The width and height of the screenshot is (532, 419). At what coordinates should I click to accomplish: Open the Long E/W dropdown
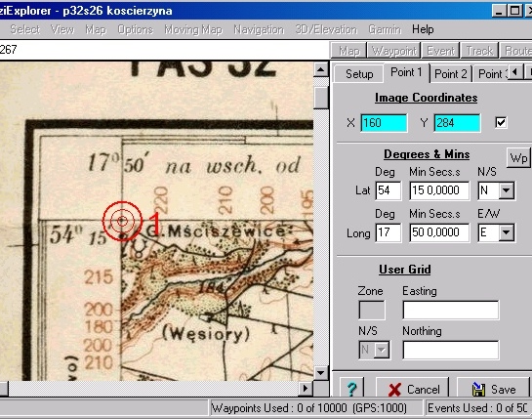[x=506, y=232]
